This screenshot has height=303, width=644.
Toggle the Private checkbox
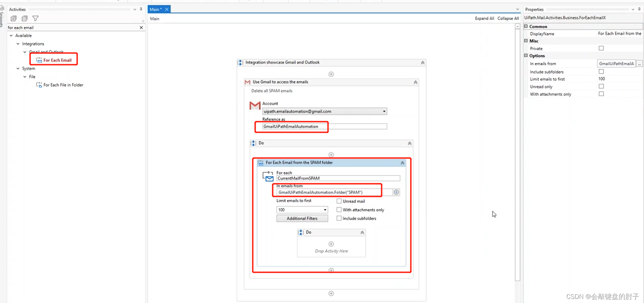tap(601, 48)
